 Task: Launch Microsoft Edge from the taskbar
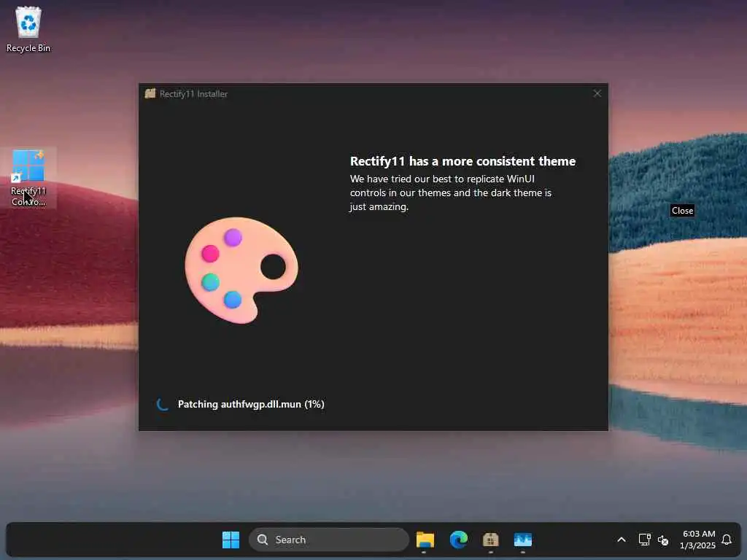click(x=458, y=540)
